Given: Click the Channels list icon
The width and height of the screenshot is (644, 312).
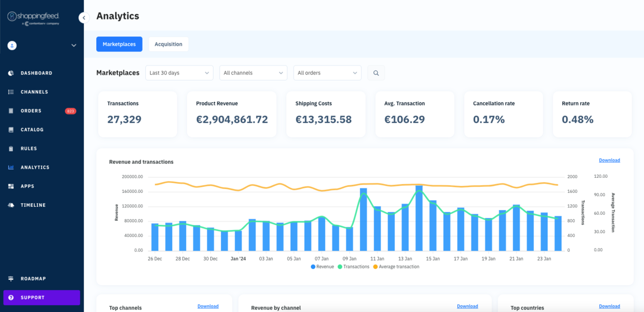Looking at the screenshot, I should click(11, 92).
